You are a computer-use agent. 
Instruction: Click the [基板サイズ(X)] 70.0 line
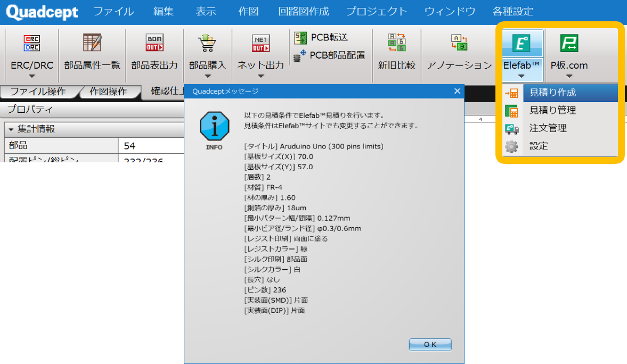(279, 156)
